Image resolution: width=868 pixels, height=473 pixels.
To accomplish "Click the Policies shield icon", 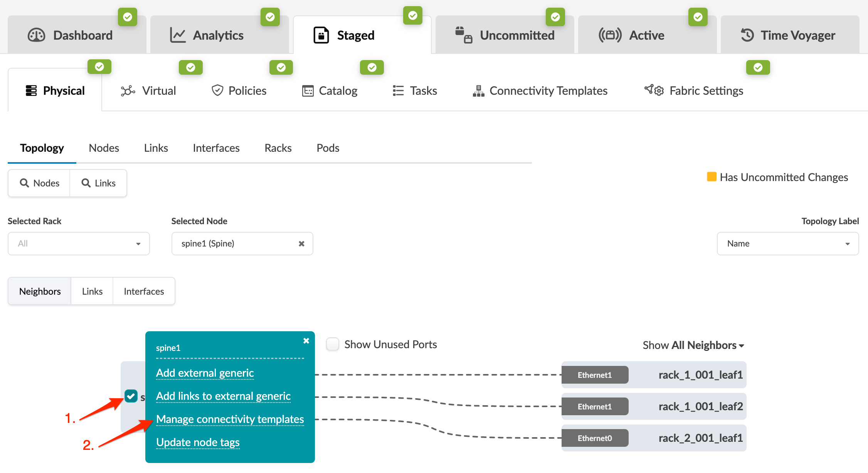I will click(217, 91).
